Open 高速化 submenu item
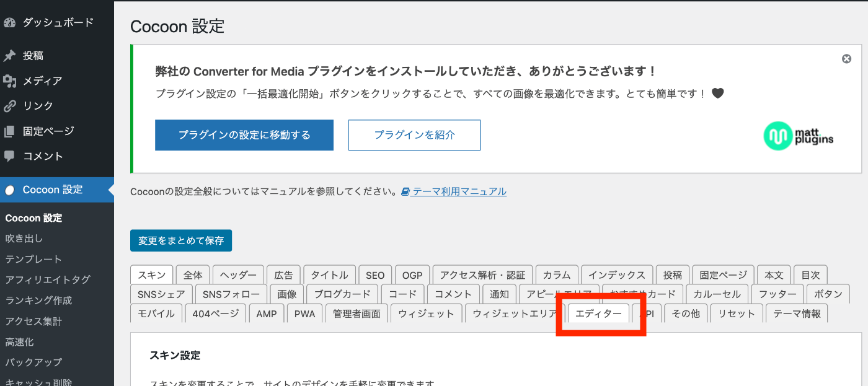868x386 pixels. [19, 342]
